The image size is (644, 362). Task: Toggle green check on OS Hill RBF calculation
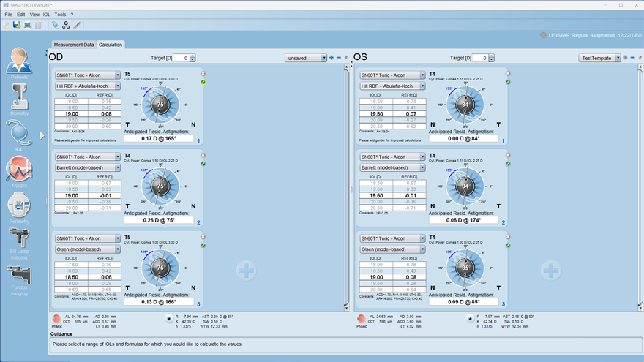click(507, 82)
